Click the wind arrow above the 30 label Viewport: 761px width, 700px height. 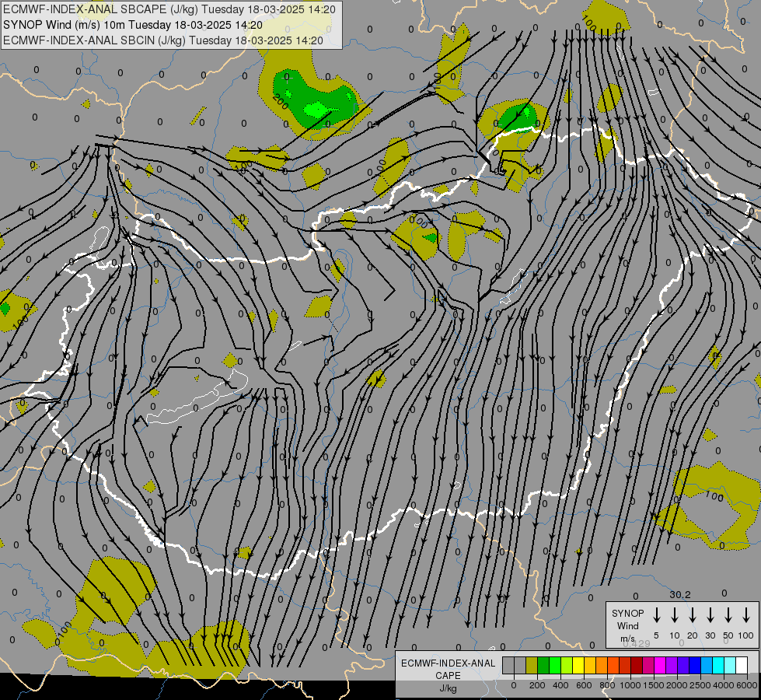pyautogui.click(x=710, y=615)
